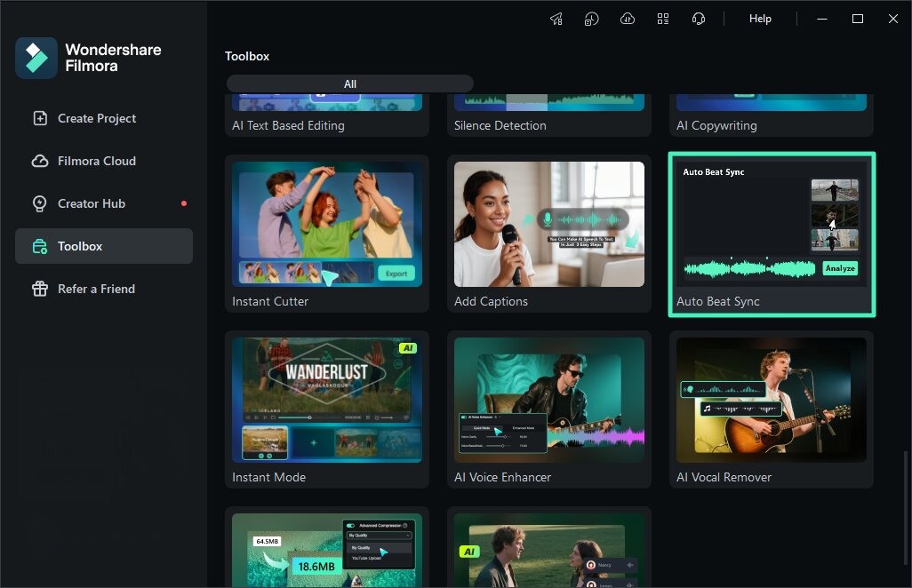Click the Add Captions label text

491,302
